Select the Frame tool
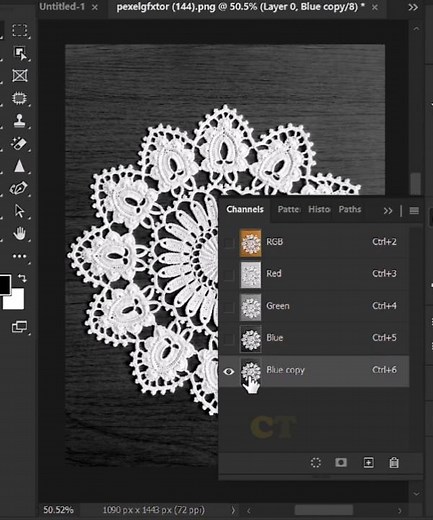Screen dimensions: 433x520 20,76
